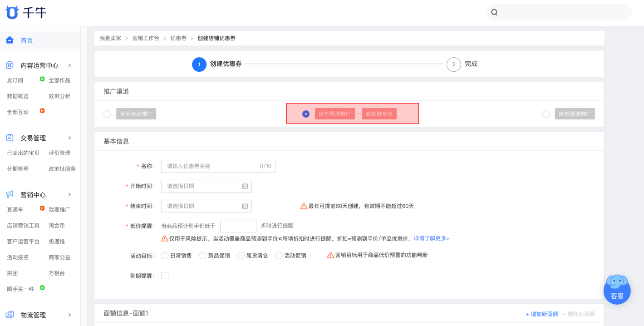Click the 内容运营中心 section icon
The height and width of the screenshot is (326, 644).
coord(10,65)
